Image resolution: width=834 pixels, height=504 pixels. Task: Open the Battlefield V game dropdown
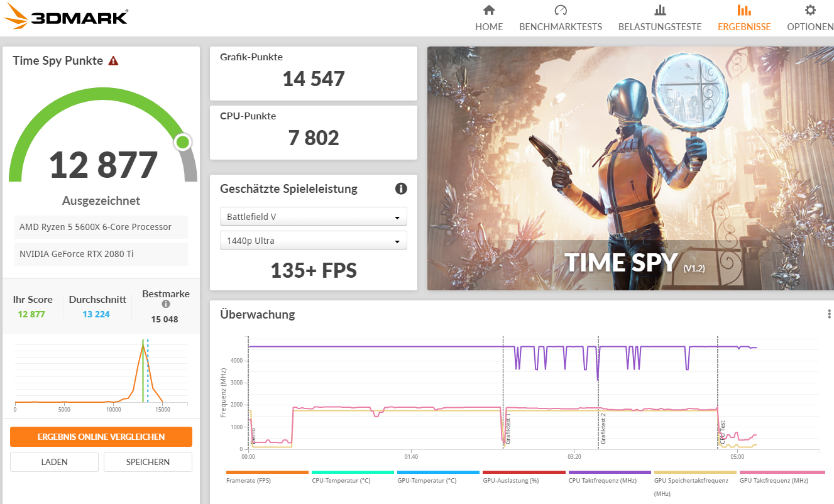[x=314, y=217]
